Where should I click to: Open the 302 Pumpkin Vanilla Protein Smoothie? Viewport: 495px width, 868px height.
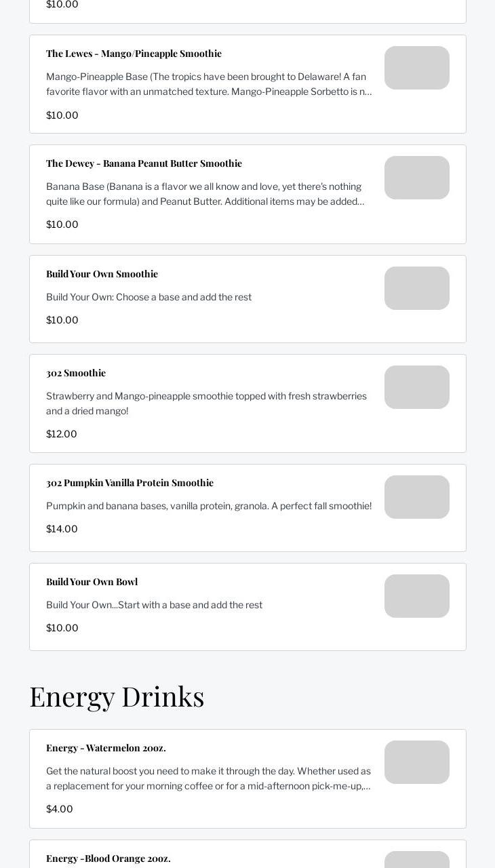[130, 483]
